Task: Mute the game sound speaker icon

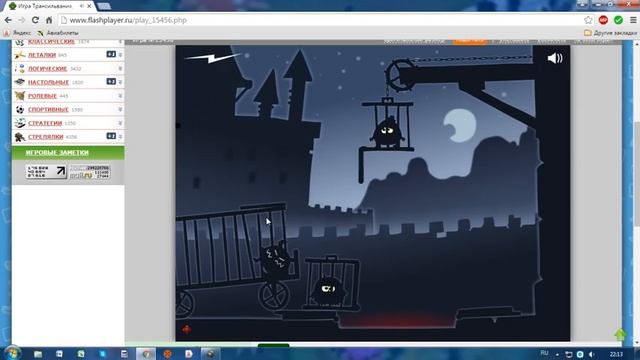Action: [555, 58]
